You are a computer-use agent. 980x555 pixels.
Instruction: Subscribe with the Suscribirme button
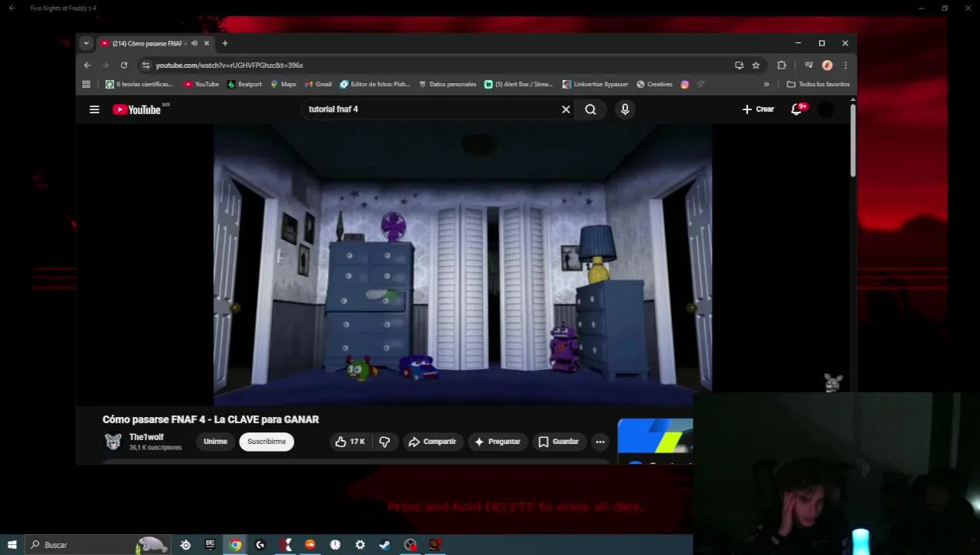267,442
